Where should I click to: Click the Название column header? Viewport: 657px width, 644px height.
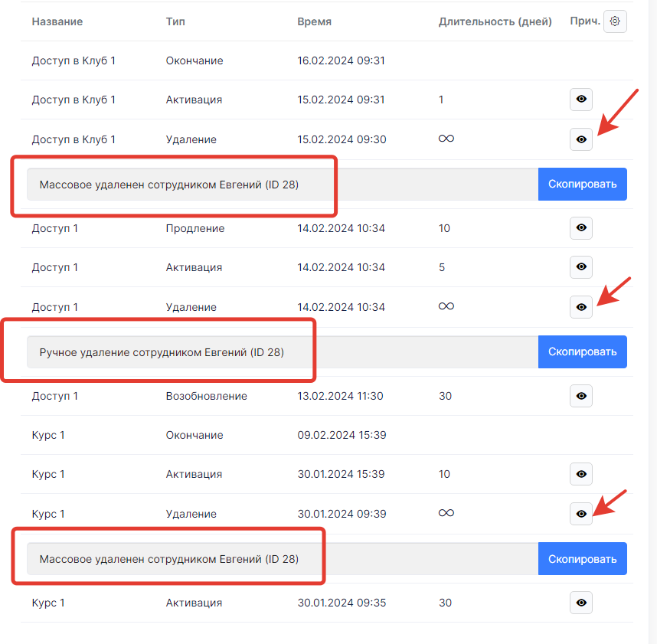point(57,22)
